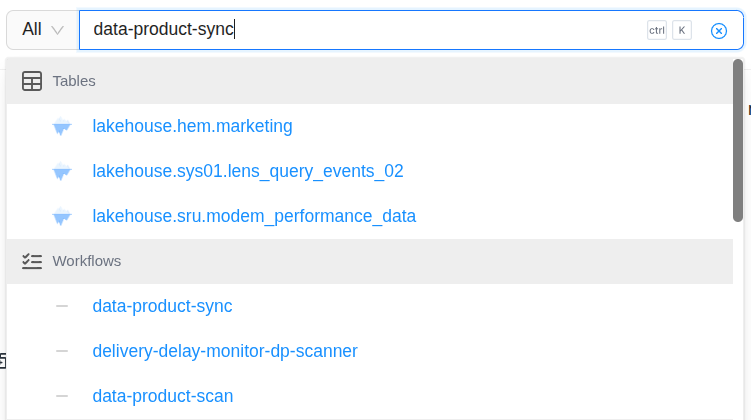Clear the search field with the X icon

(718, 31)
